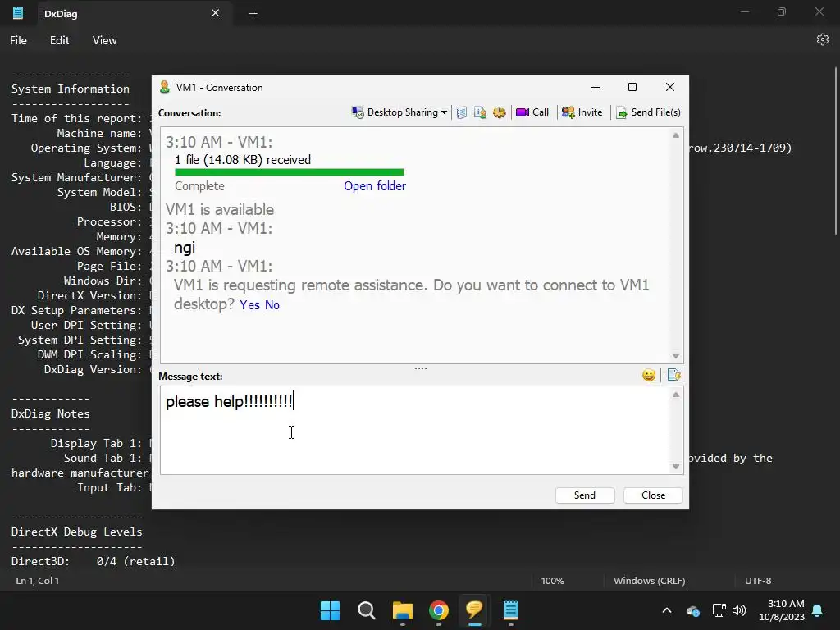840x630 pixels.
Task: Click Send File(s) in the toolbar
Action: [648, 112]
